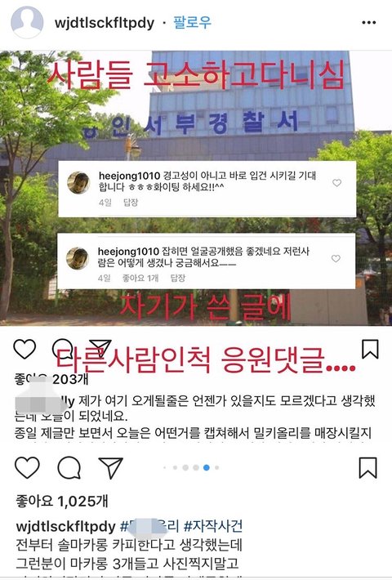Tap the heart icon in the embedded screenshot

click(x=24, y=349)
